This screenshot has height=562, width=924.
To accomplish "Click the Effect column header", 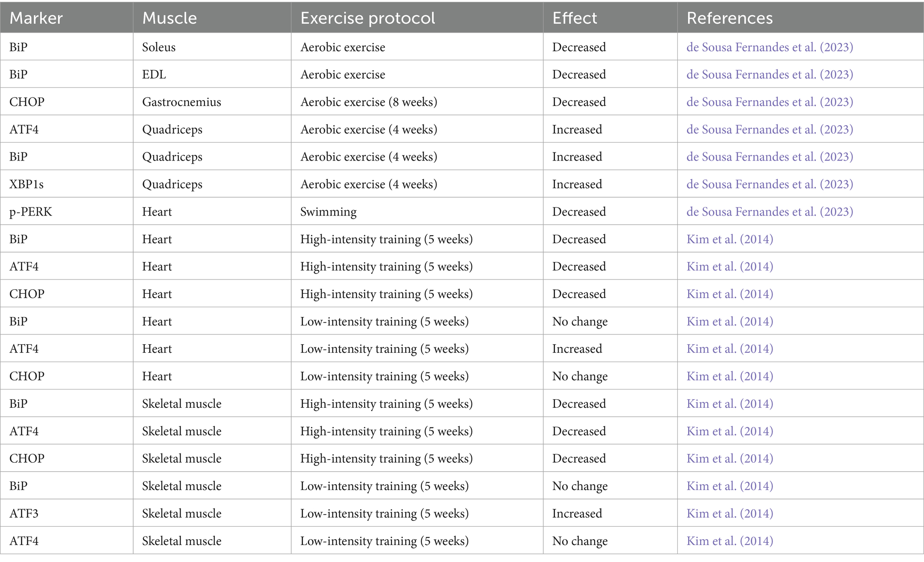I will click(x=574, y=18).
